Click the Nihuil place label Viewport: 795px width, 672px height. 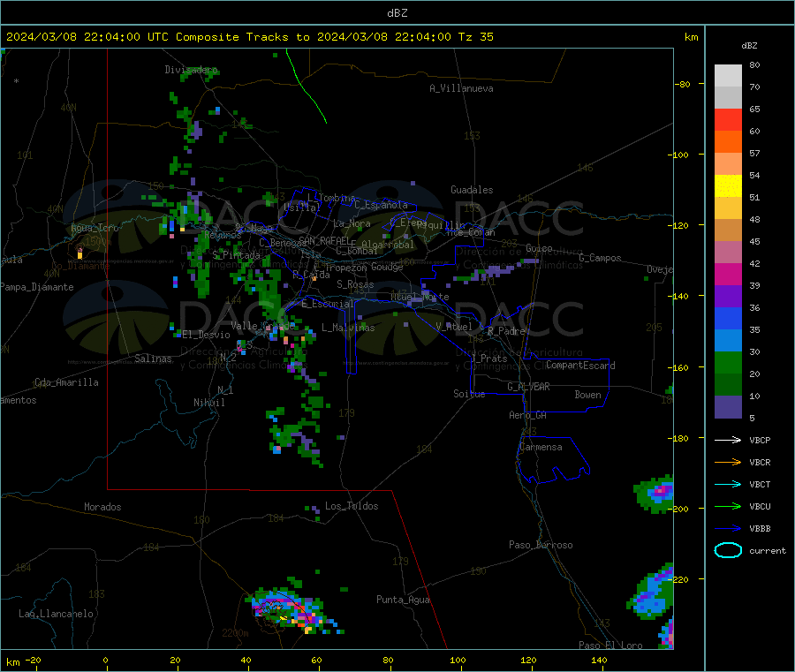[208, 403]
